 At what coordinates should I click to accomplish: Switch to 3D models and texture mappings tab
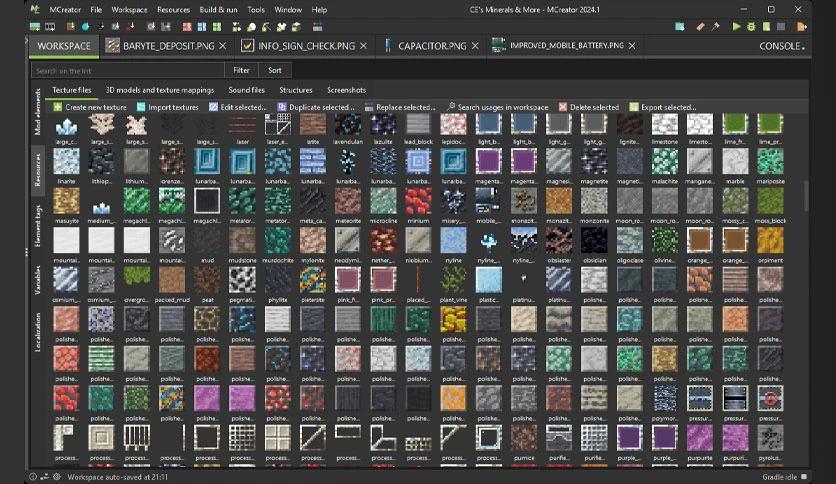point(160,90)
